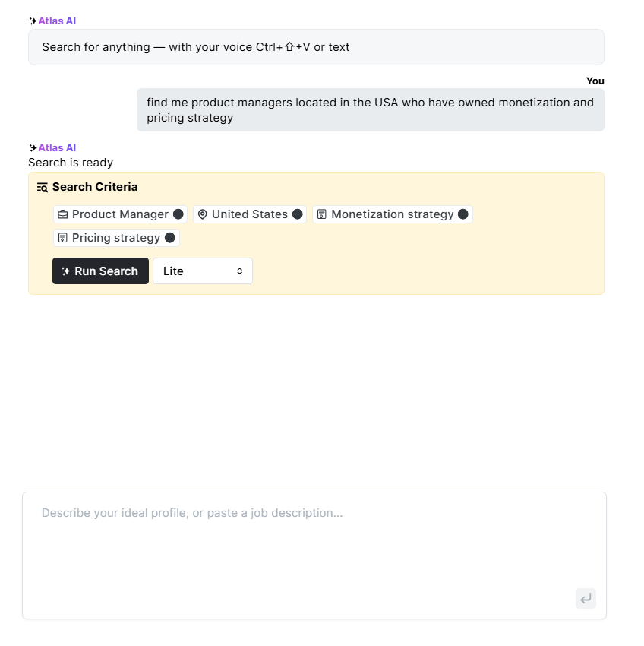Select the skill icon on Pricing strategy chip

point(64,238)
